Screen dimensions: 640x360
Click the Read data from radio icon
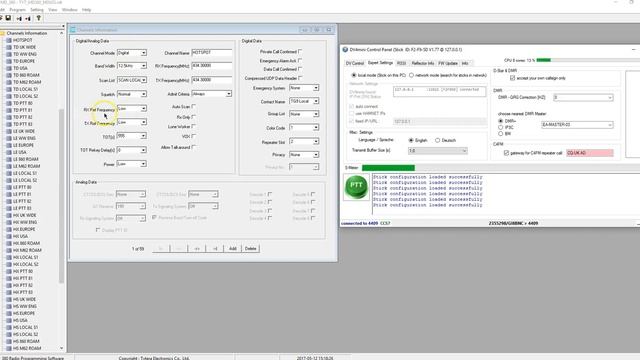(19, 18)
